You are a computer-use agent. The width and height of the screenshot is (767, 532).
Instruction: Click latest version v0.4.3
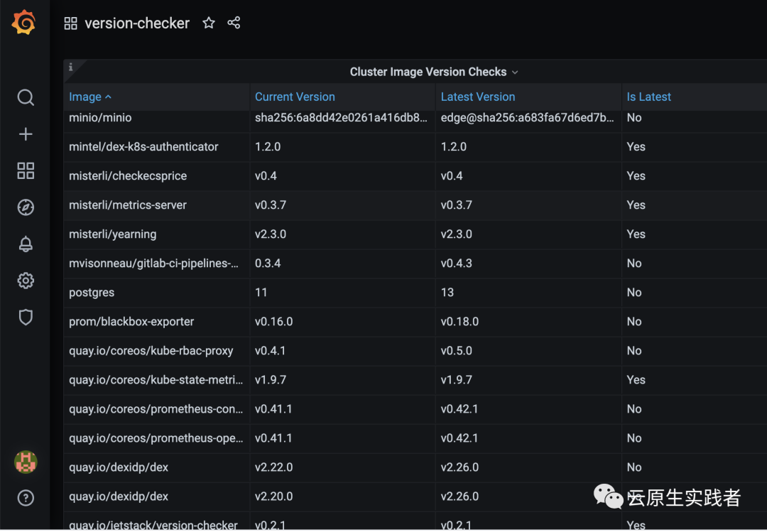(x=457, y=264)
